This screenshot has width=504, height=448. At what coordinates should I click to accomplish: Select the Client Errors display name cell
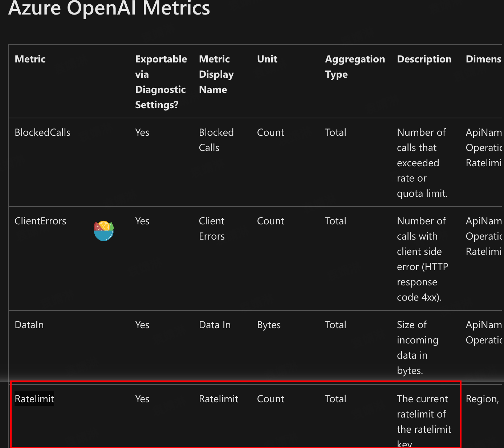pos(212,228)
